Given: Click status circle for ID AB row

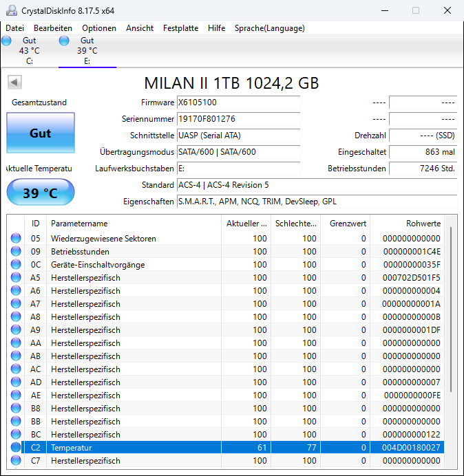Looking at the screenshot, I should click(16, 356).
